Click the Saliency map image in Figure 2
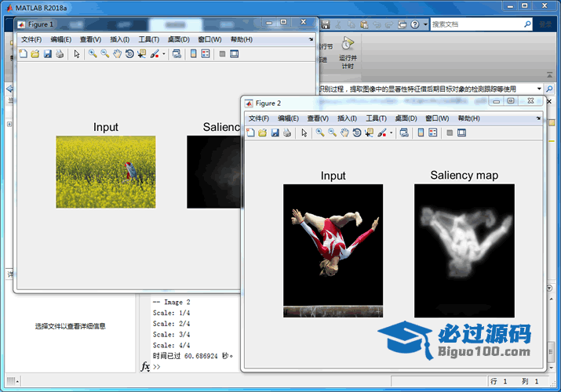 coord(464,250)
